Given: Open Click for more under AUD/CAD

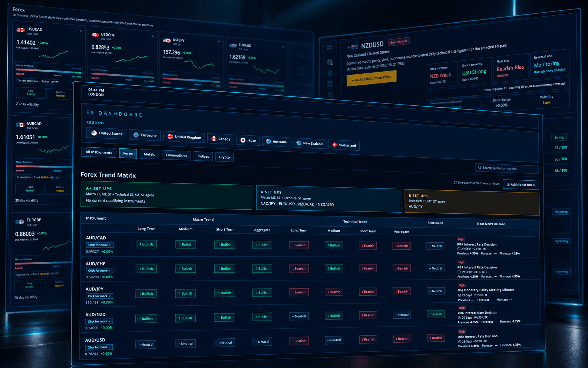Looking at the screenshot, I should coord(100,245).
